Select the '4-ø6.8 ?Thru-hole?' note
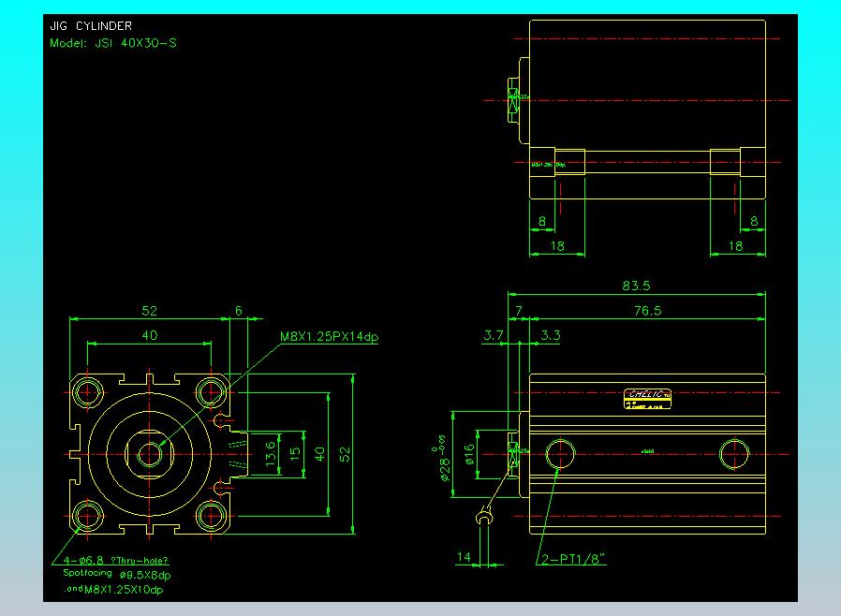 (116, 561)
